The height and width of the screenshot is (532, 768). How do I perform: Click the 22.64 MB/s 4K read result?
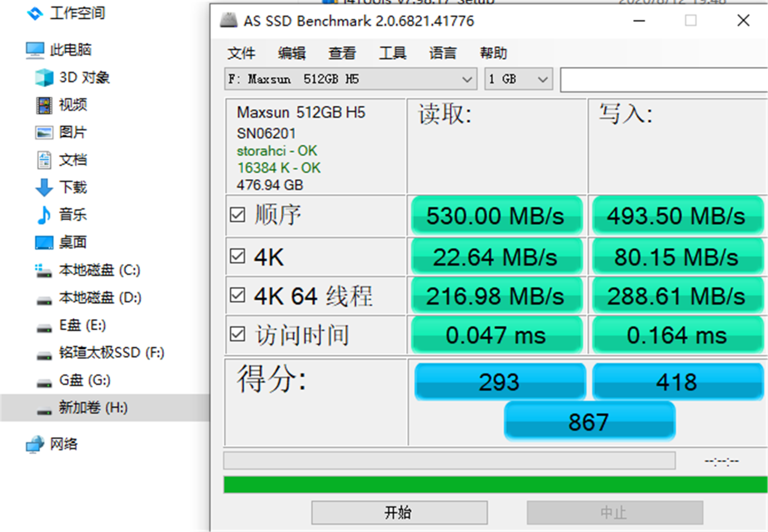click(496, 257)
